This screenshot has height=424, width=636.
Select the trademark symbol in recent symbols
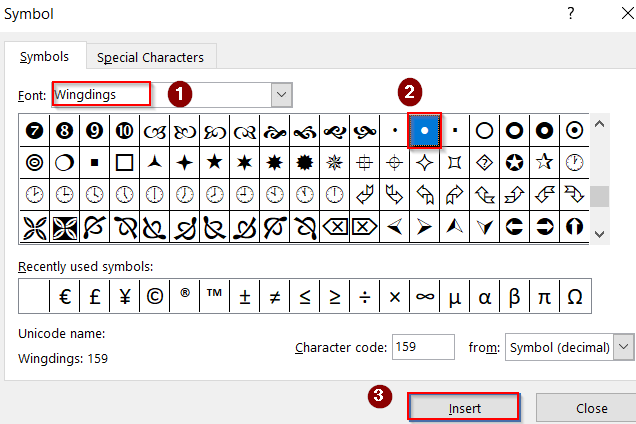[214, 297]
